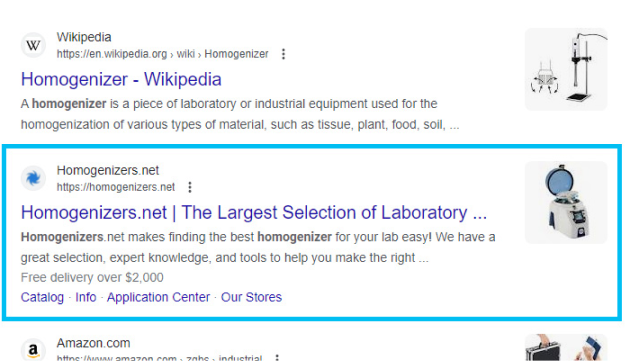Click the Homogenizers.net site name label
The width and height of the screenshot is (641, 361).
(108, 170)
